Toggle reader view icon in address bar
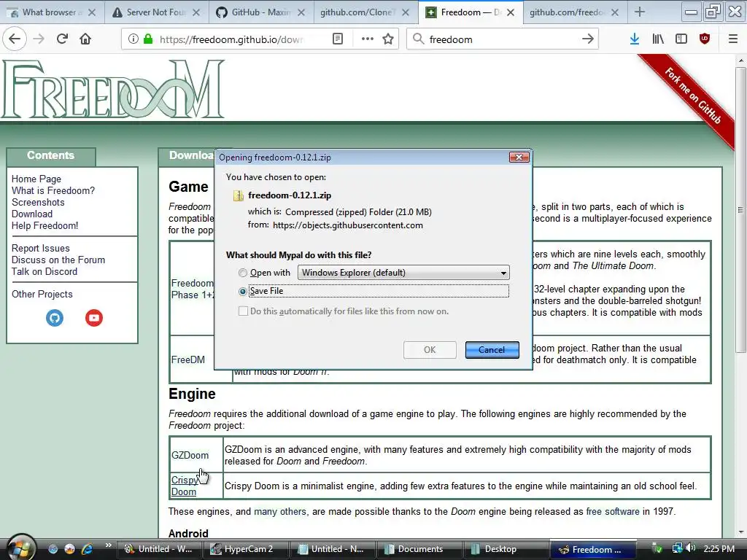747x560 pixels. (338, 39)
